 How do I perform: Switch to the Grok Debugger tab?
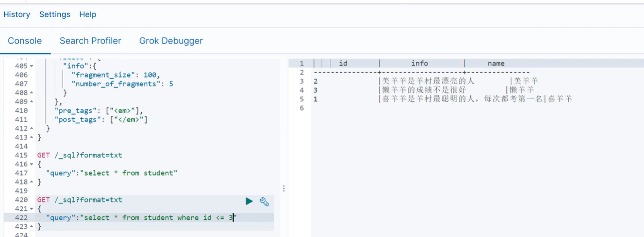pyautogui.click(x=171, y=41)
